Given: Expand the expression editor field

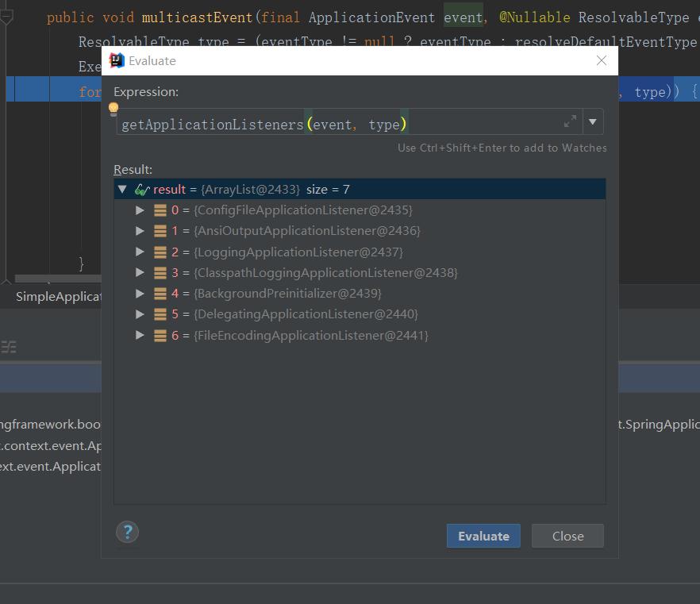Looking at the screenshot, I should (570, 121).
